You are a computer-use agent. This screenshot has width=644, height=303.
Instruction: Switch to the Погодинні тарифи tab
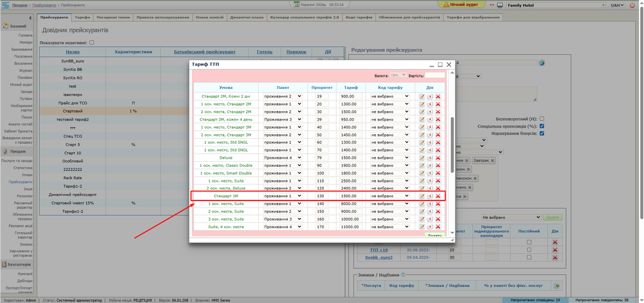114,17
